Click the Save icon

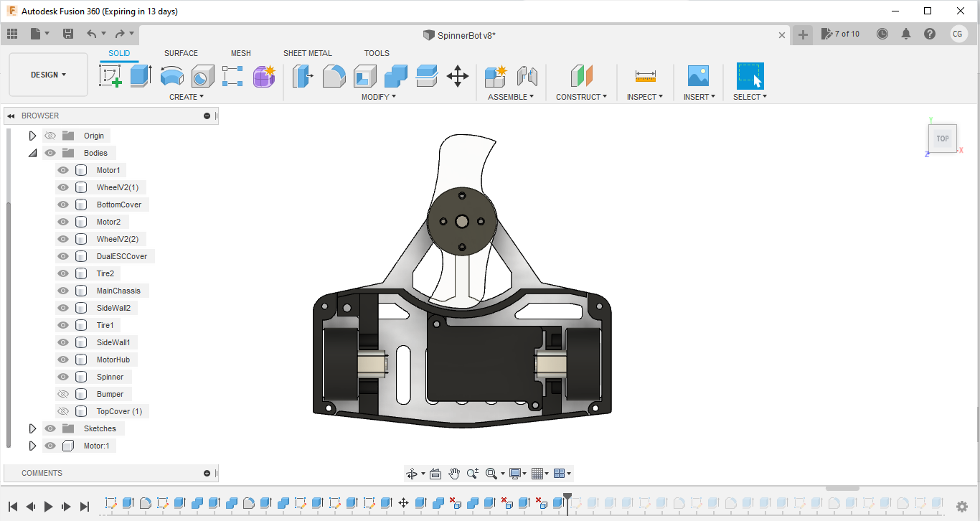pos(68,34)
